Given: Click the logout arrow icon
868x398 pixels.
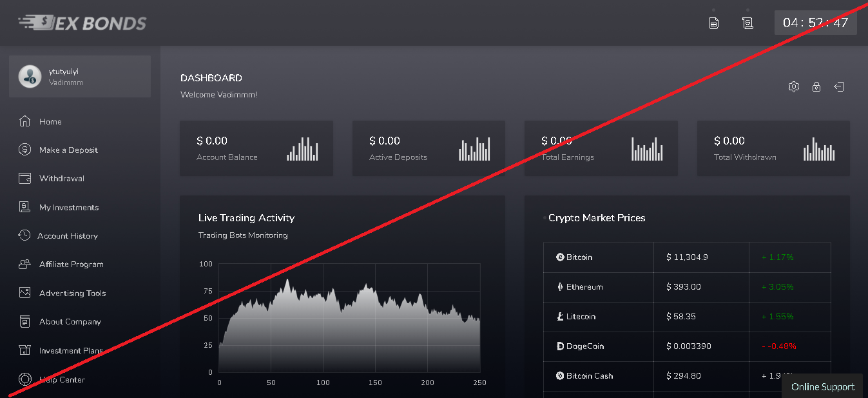Looking at the screenshot, I should point(839,86).
